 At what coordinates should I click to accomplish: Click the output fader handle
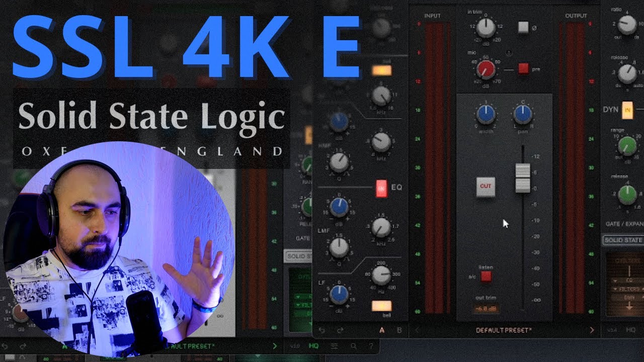(523, 177)
